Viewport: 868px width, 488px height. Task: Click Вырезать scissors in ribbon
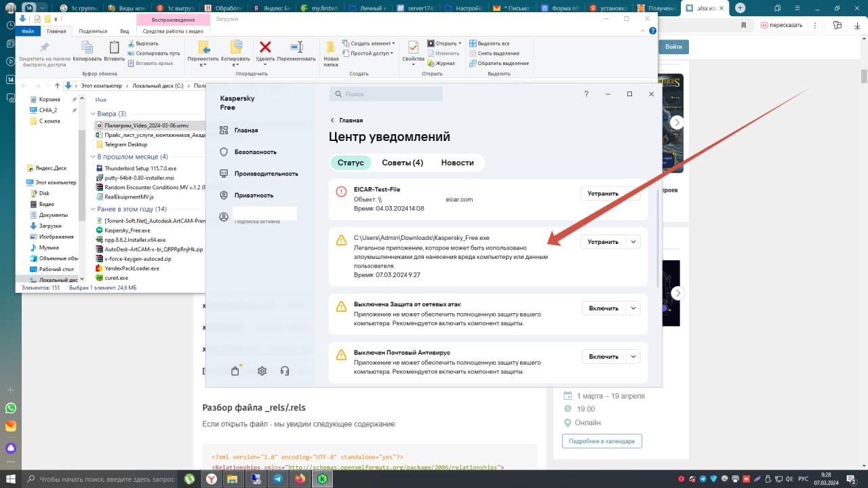pos(143,43)
